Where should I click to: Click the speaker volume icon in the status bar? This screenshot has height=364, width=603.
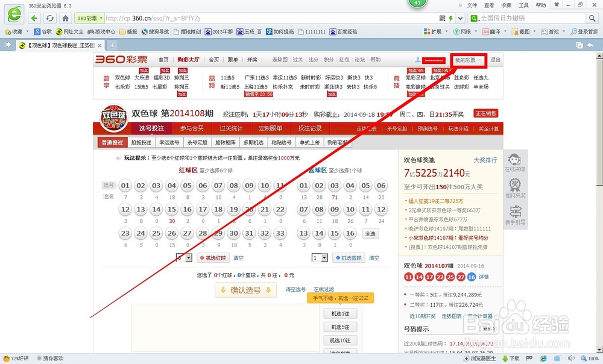pos(571,358)
